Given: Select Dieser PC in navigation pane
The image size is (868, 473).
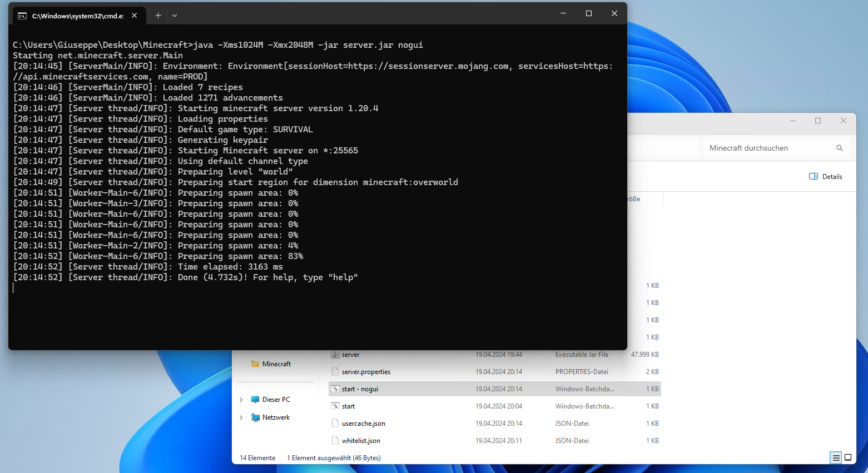Looking at the screenshot, I should point(276,400).
